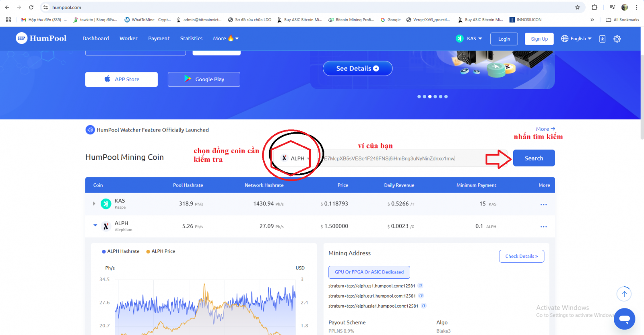Open the Statistics menu item
Screen dimensions: 644x335
[x=191, y=39]
